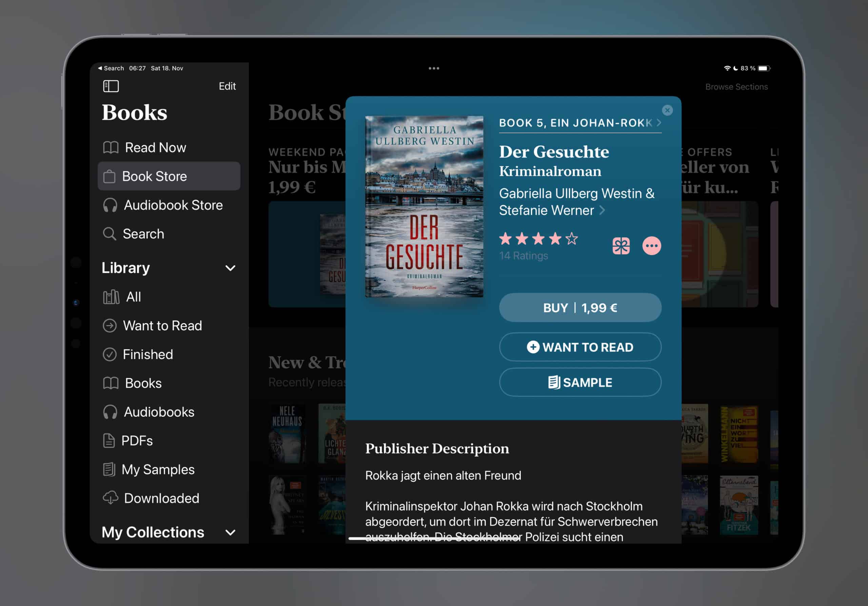Click 'Rokka jagt einen alten Freund' text
868x606 pixels.
[443, 475]
